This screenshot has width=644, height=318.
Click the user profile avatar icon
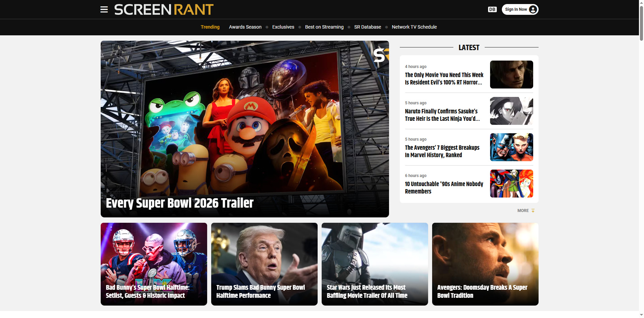pos(533,9)
